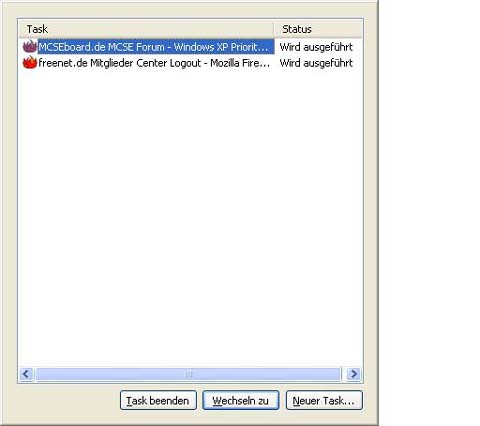This screenshot has height=426, width=480.
Task: Click the Task beenden button
Action: (x=158, y=400)
